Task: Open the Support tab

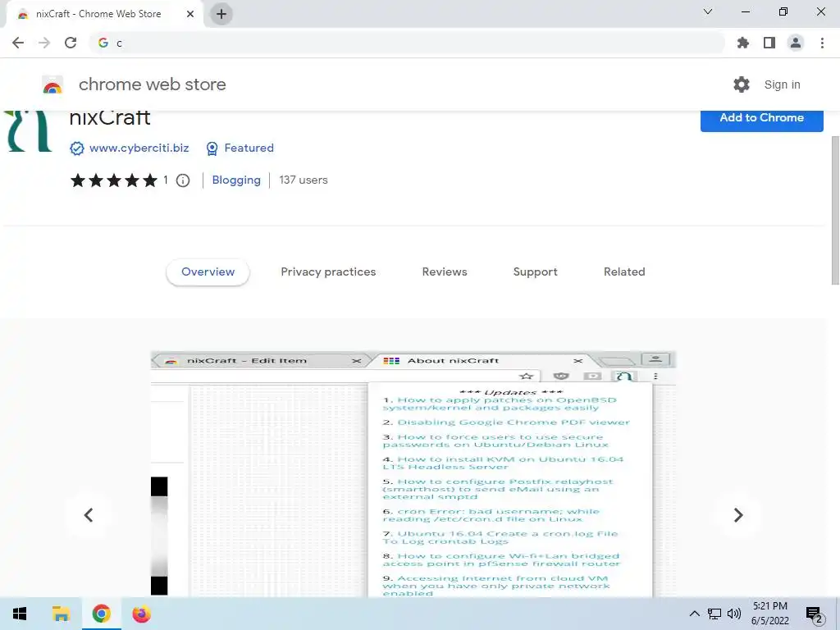Action: pos(535,272)
